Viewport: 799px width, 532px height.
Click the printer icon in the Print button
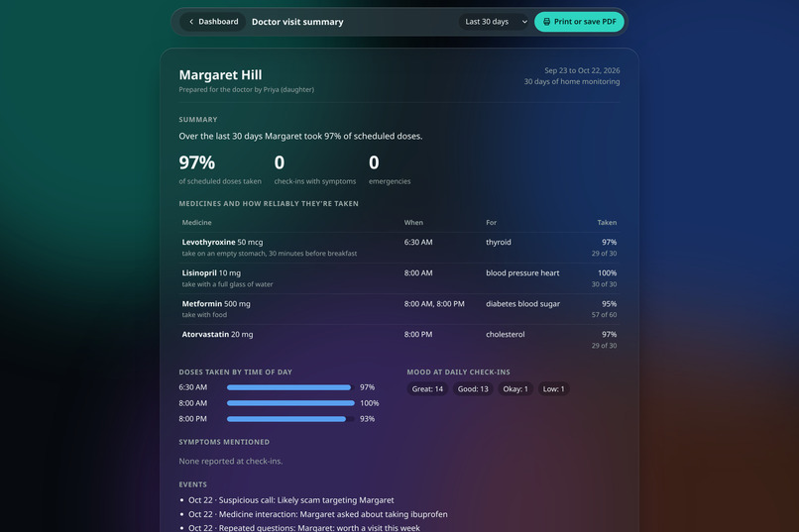click(546, 22)
